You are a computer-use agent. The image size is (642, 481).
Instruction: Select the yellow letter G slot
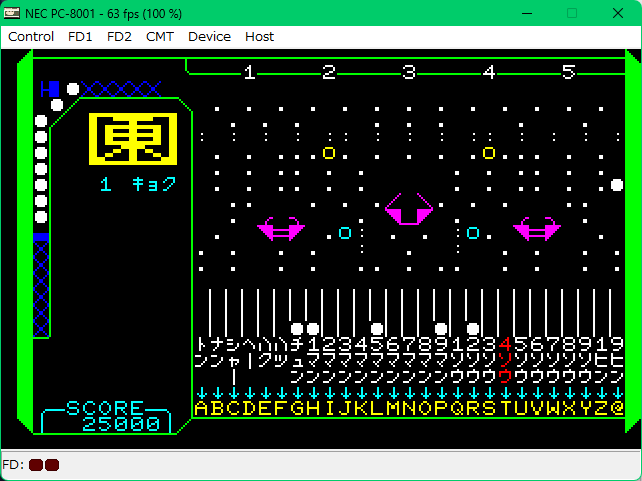click(297, 409)
